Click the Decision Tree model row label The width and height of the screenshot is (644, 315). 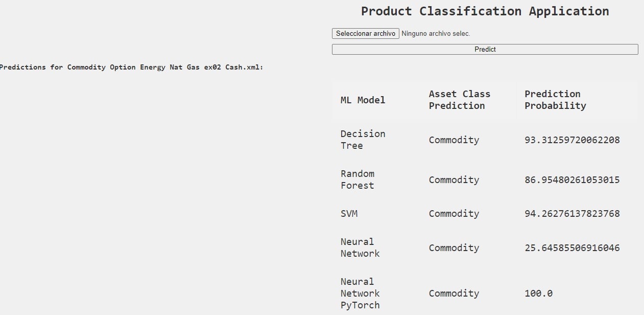363,140
